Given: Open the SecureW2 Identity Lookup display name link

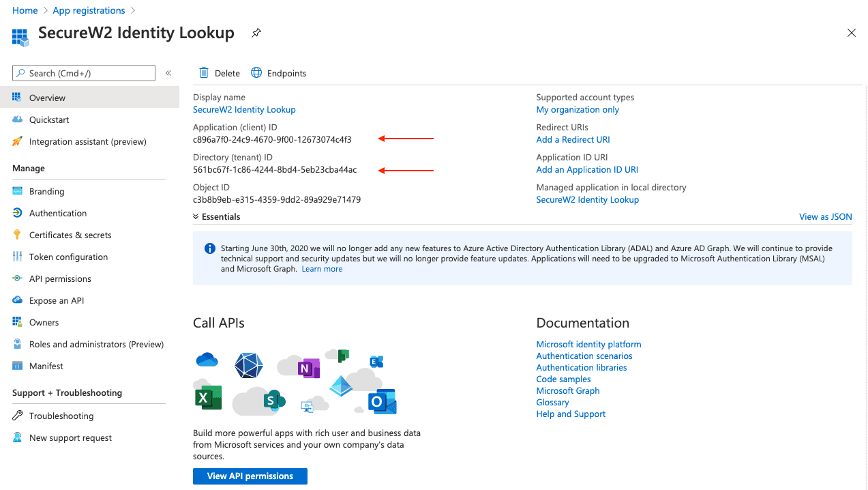Looking at the screenshot, I should [x=244, y=109].
